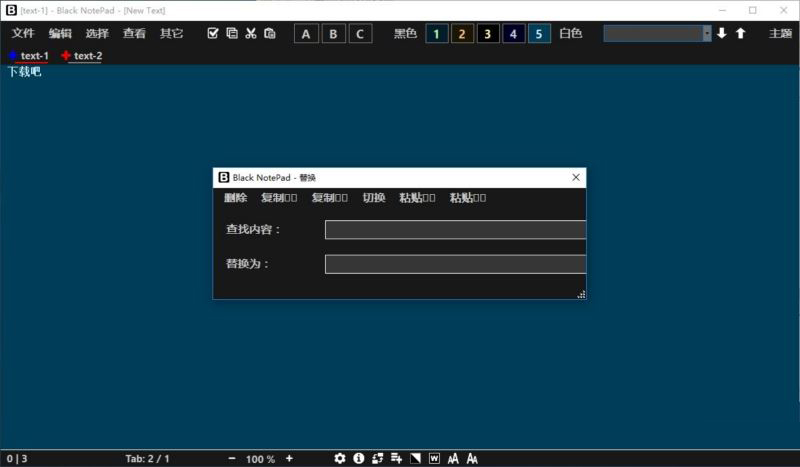Click the second 复制 item in replace dialog
Image resolution: width=800 pixels, height=467 pixels.
click(x=330, y=198)
